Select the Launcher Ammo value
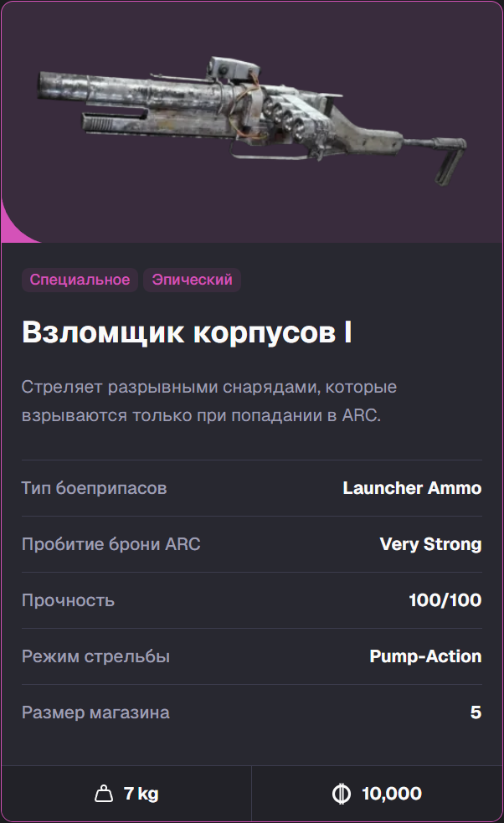 pyautogui.click(x=413, y=488)
